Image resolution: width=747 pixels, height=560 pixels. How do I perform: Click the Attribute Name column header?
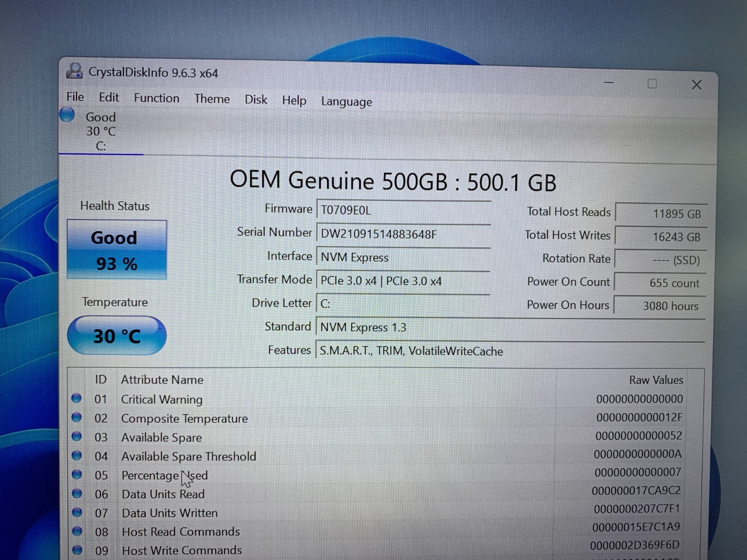click(162, 379)
